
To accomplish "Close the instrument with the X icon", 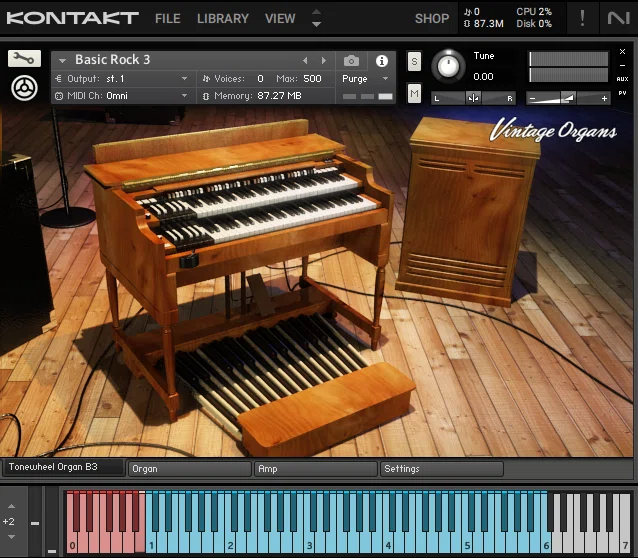I will point(622,52).
